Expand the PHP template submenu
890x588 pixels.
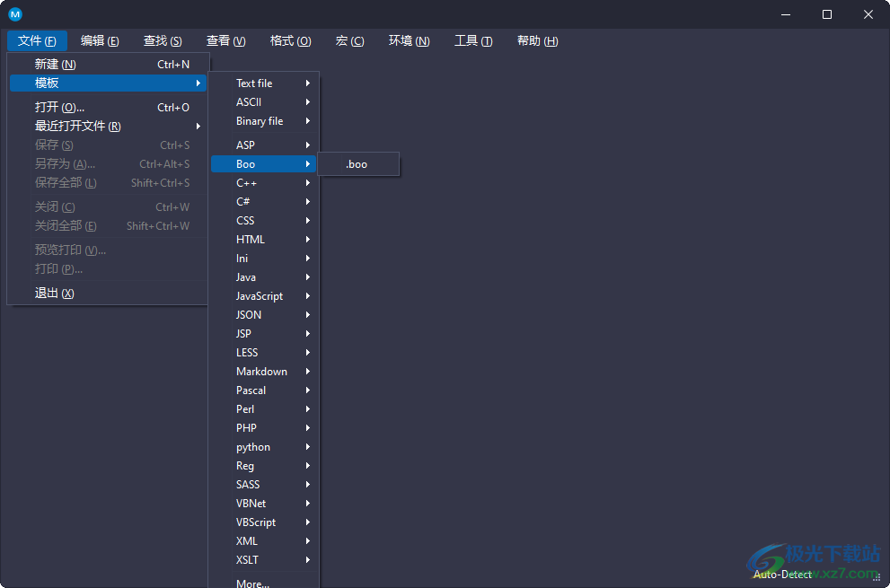pyautogui.click(x=264, y=428)
